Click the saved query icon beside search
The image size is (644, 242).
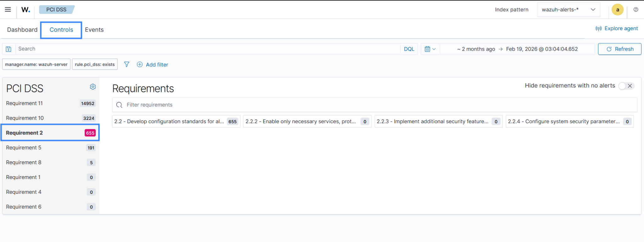pyautogui.click(x=9, y=49)
